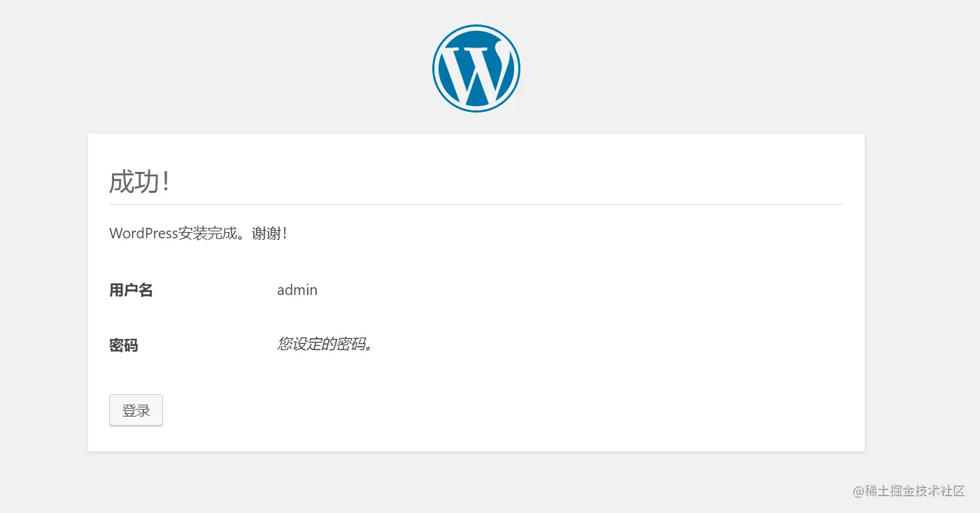This screenshot has width=980, height=513.
Task: Select the 成功! heading text
Action: coord(140,182)
